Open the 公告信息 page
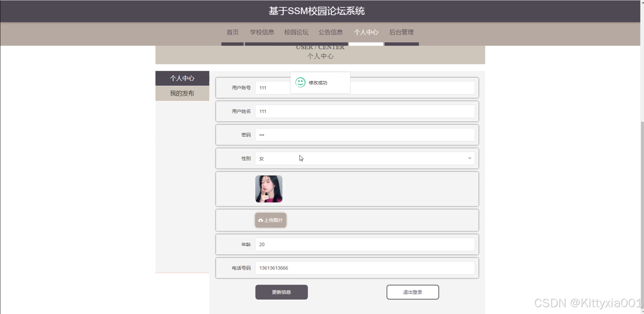The height and width of the screenshot is (314, 644). coord(331,32)
